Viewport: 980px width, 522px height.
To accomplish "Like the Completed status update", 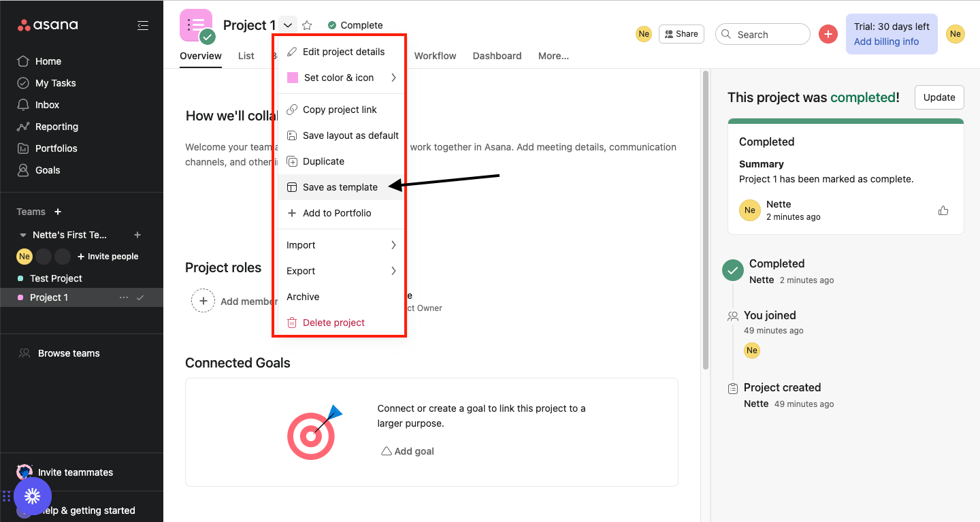I will tap(943, 210).
